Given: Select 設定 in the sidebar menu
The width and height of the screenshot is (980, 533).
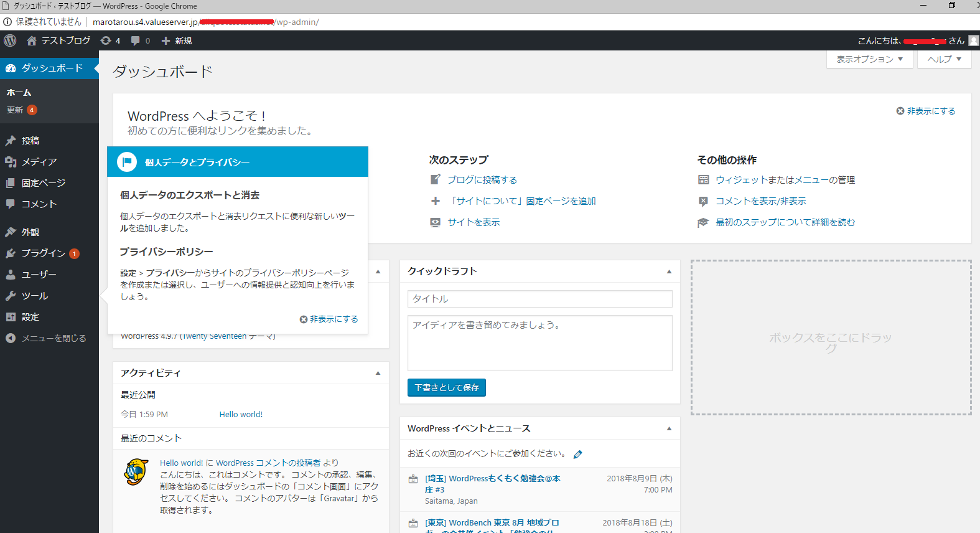Looking at the screenshot, I should coord(30,317).
